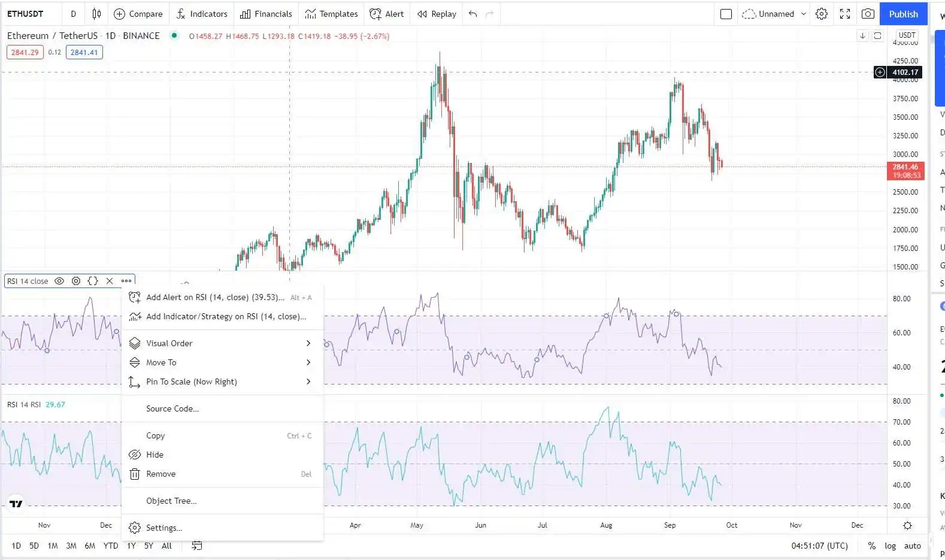Screen dimensions: 945x560
Task: Select Remove in context menu
Action: click(x=222, y=474)
